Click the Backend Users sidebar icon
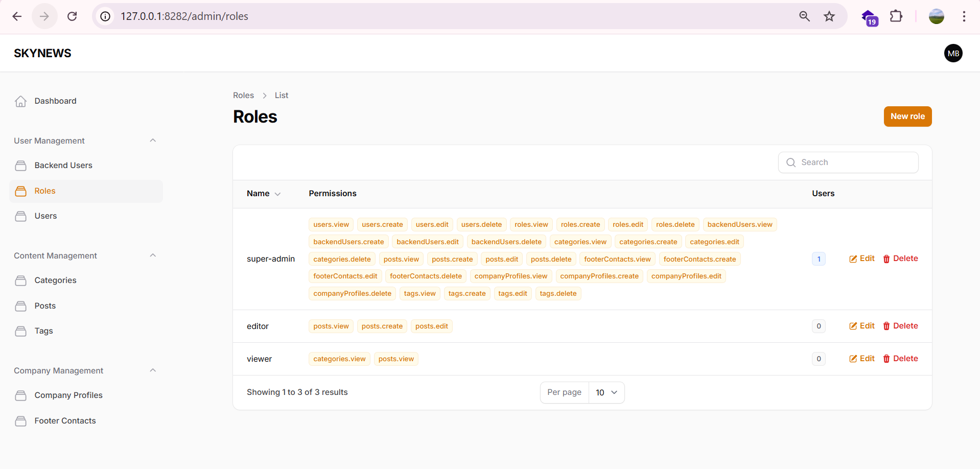Viewport: 980px width, 469px height. tap(20, 166)
